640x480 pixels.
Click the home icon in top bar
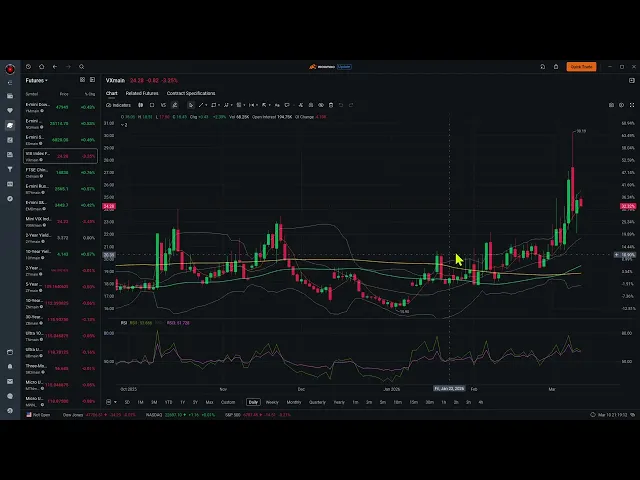[x=42, y=67]
